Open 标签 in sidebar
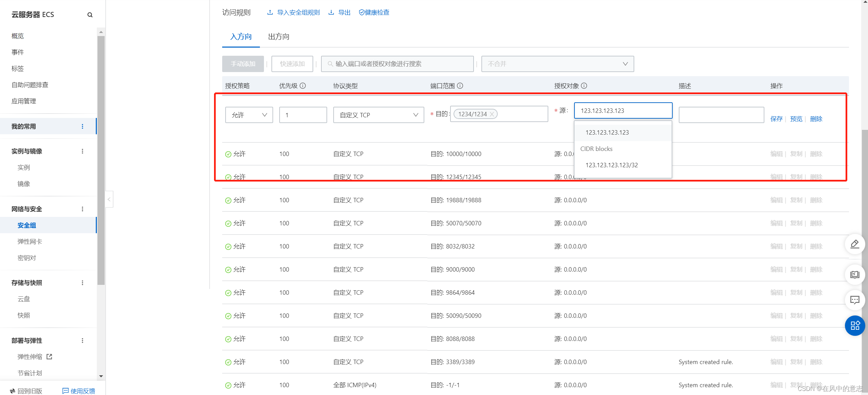Screen dimensions: 868x395 18,69
